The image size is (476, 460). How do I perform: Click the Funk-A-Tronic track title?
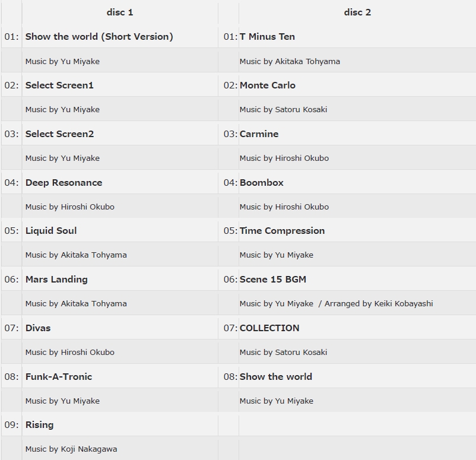click(x=59, y=377)
